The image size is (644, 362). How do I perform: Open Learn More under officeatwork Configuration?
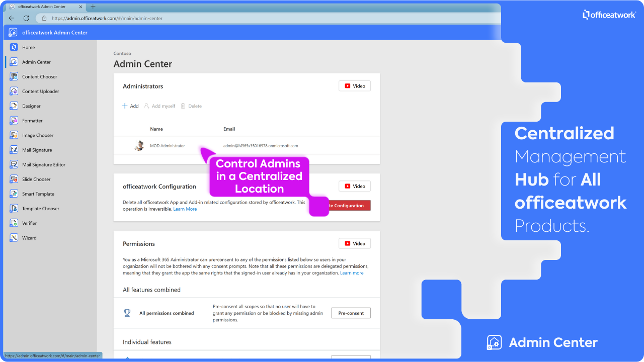coord(185,209)
